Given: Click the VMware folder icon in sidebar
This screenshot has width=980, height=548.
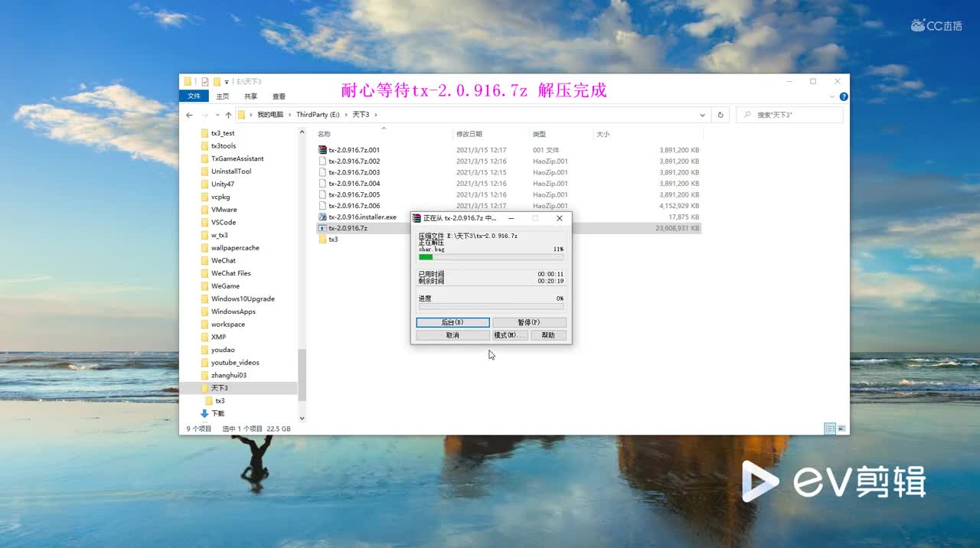Looking at the screenshot, I should click(204, 210).
